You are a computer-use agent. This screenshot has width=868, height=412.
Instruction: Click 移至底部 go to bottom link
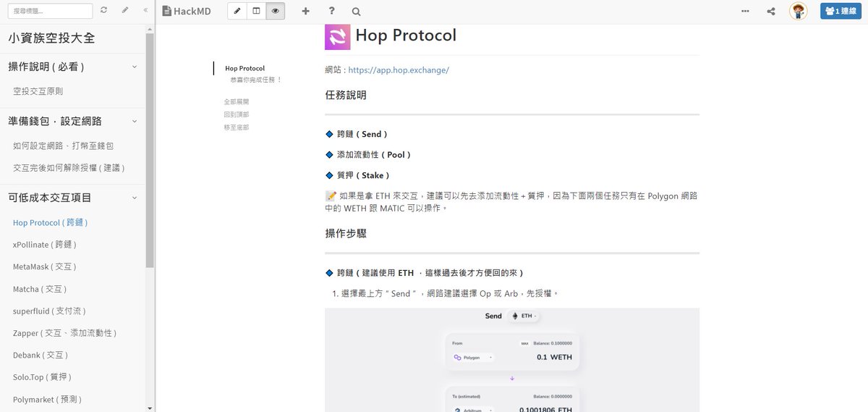237,127
